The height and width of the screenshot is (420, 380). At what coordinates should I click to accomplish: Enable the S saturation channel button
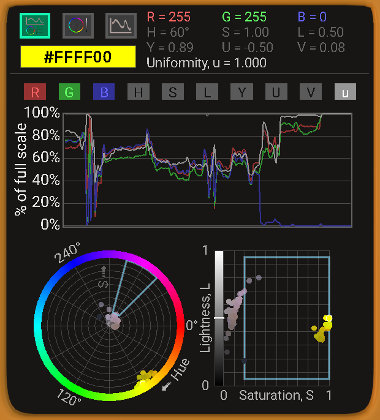173,92
